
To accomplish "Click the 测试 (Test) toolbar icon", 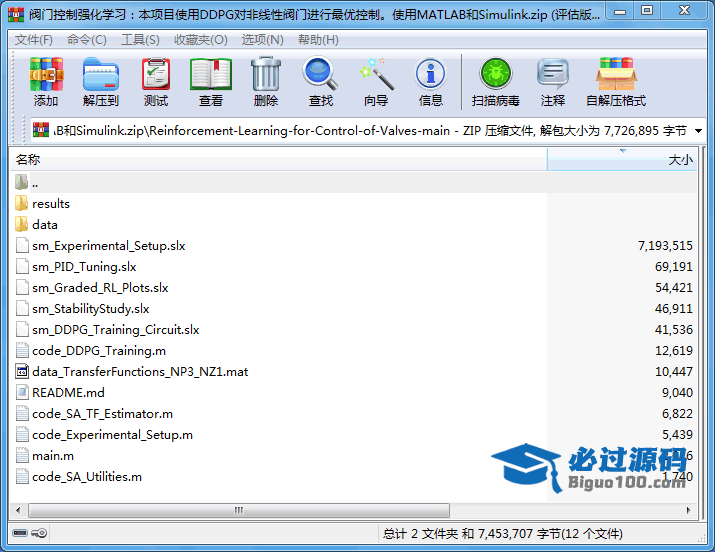I will 156,74.
